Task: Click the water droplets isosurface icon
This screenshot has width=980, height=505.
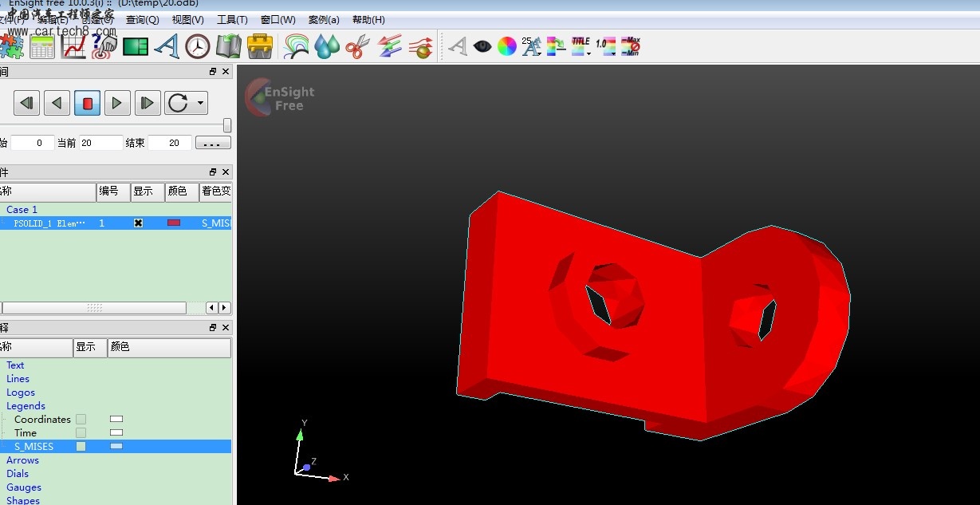Action: click(x=327, y=47)
